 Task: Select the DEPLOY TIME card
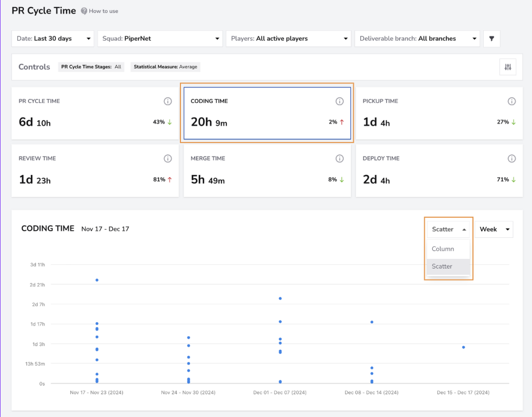pos(439,171)
